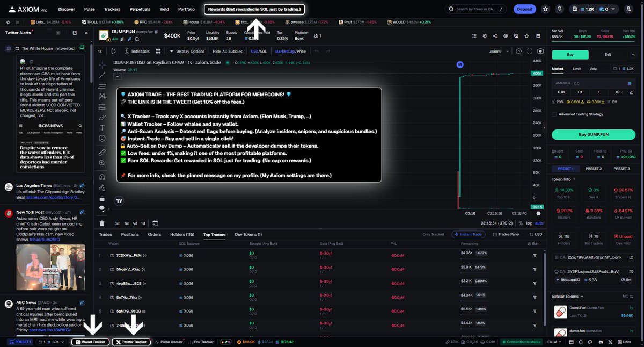This screenshot has width=644, height=347.
Task: Select the 0.01 quick amount
Action: point(561,92)
